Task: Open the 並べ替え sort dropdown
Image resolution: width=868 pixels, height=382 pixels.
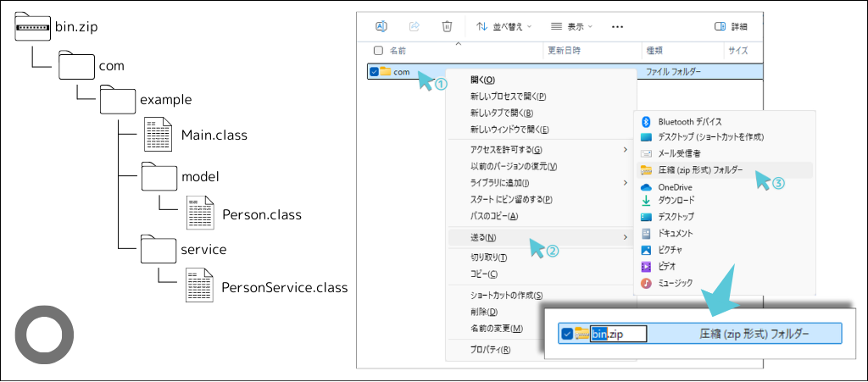Action: click(504, 26)
